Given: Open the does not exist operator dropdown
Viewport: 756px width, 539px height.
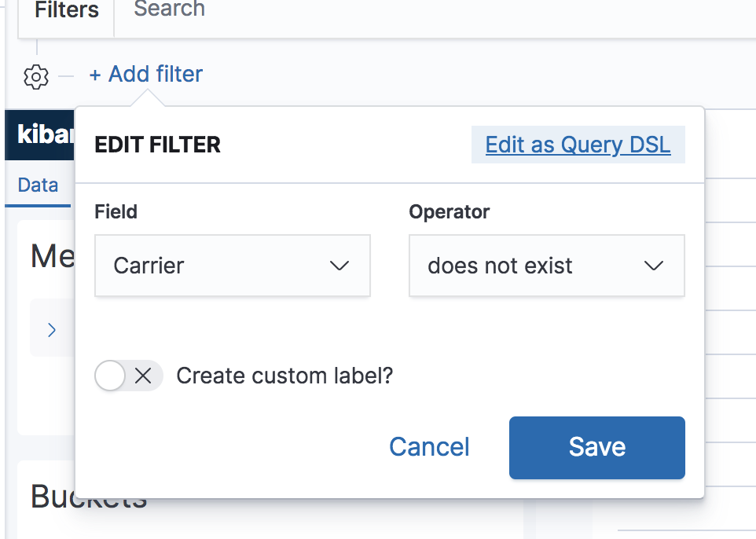Looking at the screenshot, I should coord(546,266).
